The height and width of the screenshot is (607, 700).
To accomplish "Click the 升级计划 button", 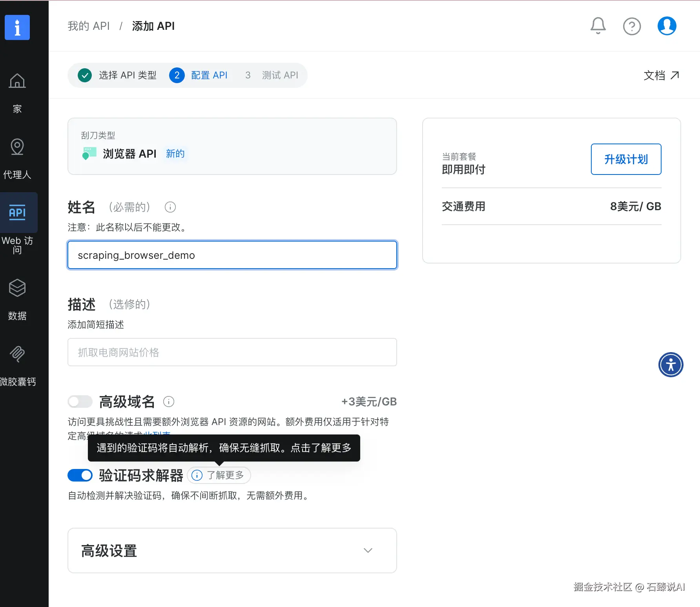I will (x=625, y=159).
